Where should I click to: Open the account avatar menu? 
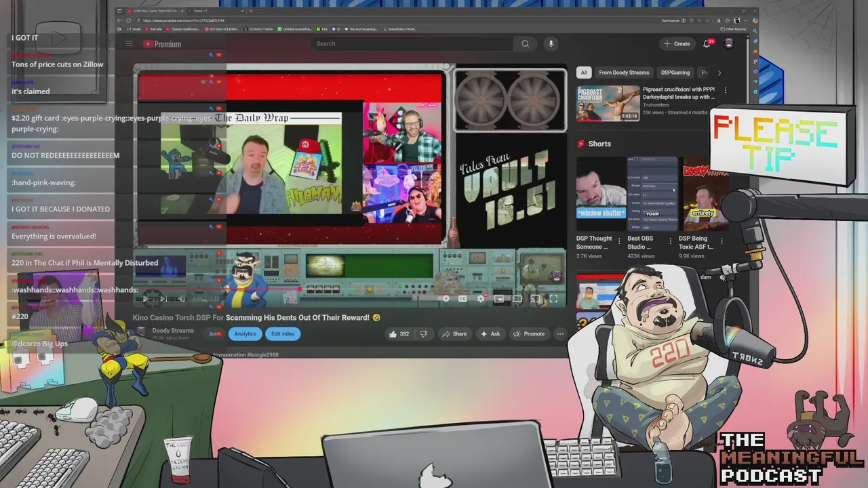[x=729, y=43]
